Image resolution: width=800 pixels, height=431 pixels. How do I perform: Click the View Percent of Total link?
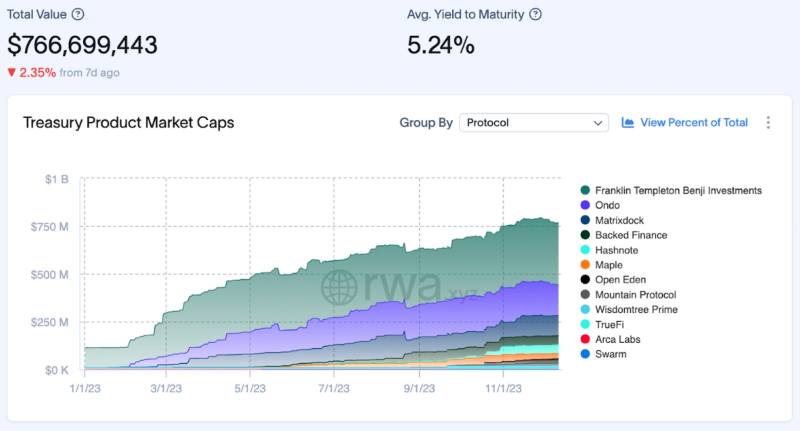click(x=694, y=123)
